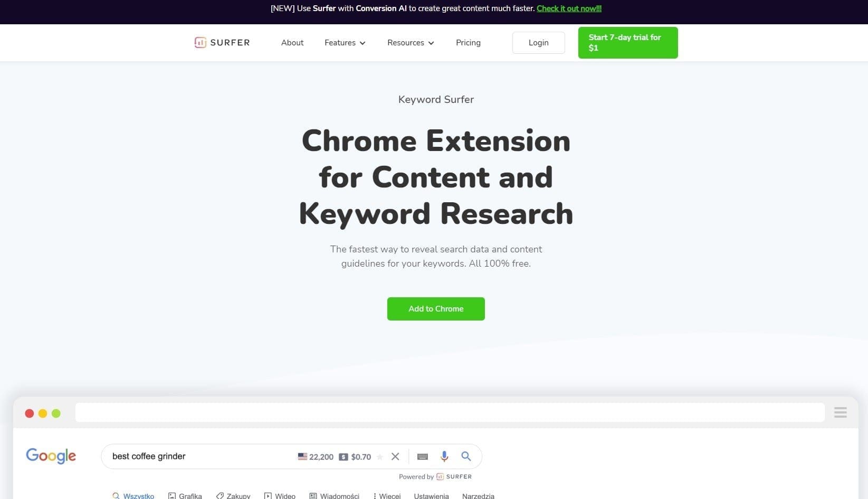Clear the Google search with X icon
868x499 pixels.
(395, 456)
